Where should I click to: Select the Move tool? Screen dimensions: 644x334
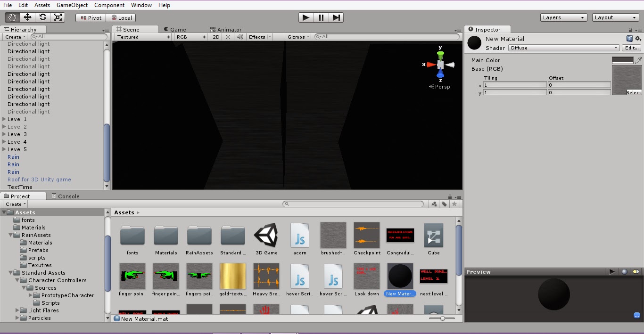(27, 17)
